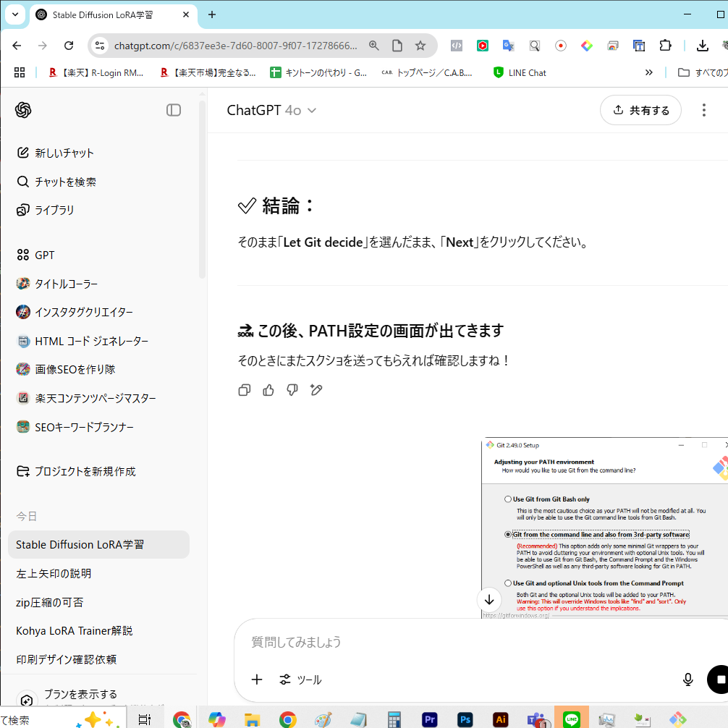This screenshot has height=728, width=728.
Task: Create a new project with プロジェクトを新規作成
Action: point(76,471)
